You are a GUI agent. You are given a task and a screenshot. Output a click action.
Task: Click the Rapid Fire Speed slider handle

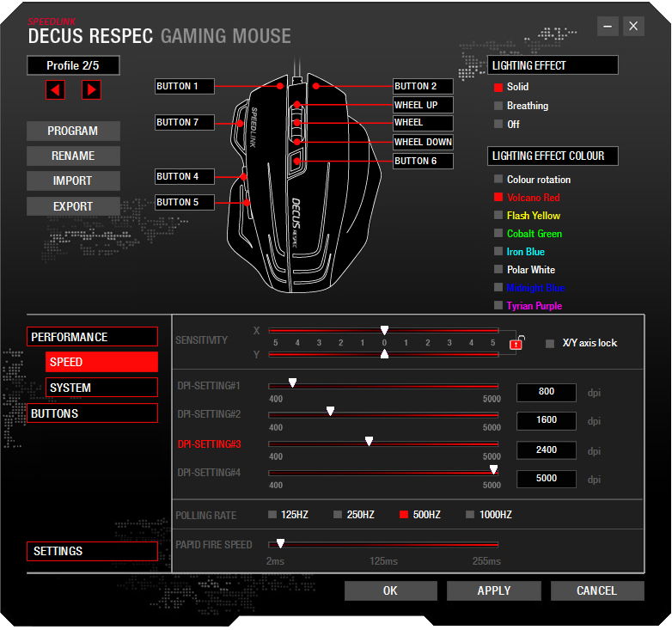point(280,543)
